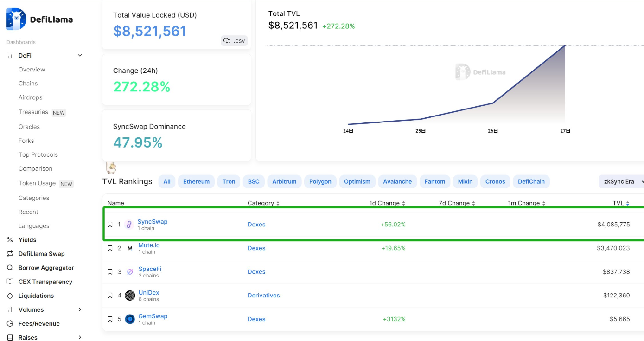Click the UniDex protocol logo
The image size is (644, 341).
pos(130,296)
